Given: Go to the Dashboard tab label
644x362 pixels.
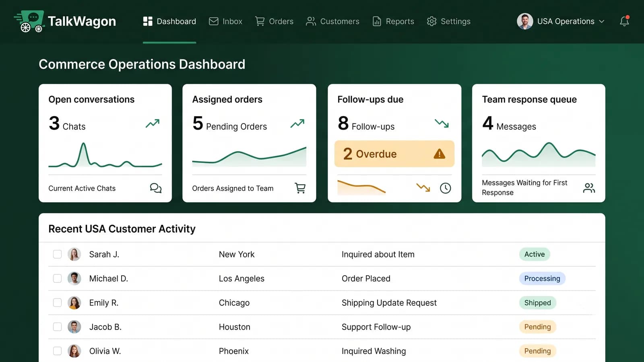Looking at the screenshot, I should [176, 21].
